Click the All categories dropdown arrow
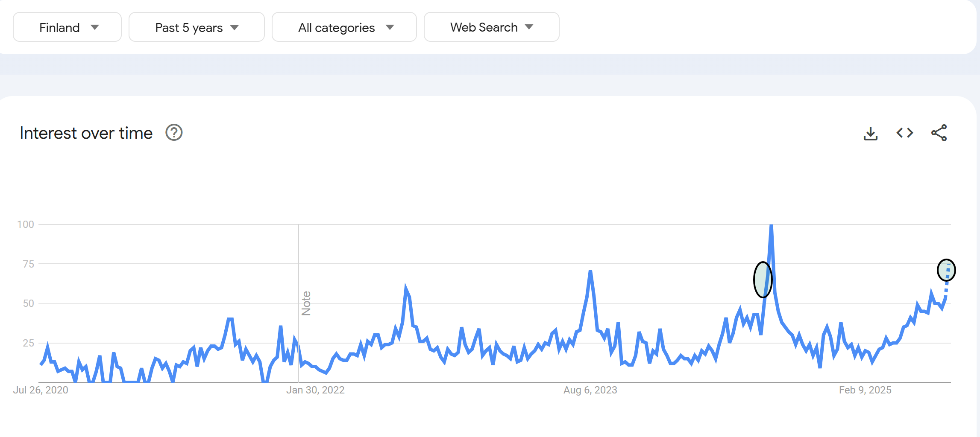980x437 pixels. (390, 27)
